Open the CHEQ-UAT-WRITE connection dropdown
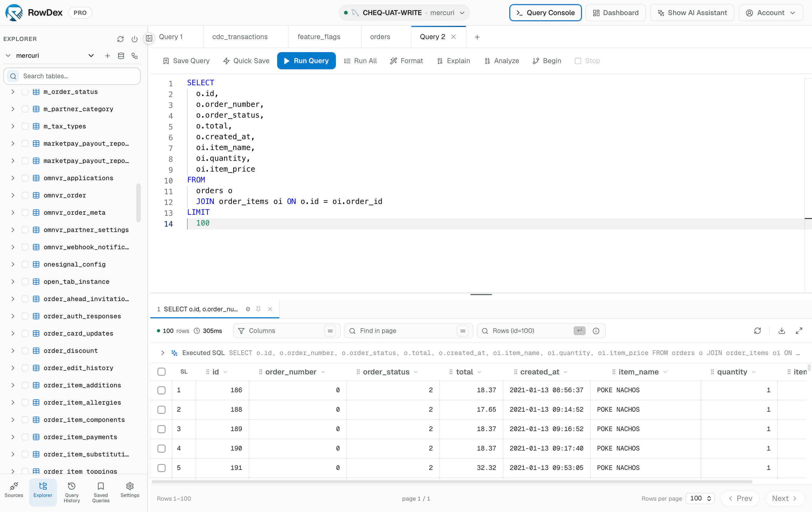Screen dimensions: 812x512 coord(404,13)
